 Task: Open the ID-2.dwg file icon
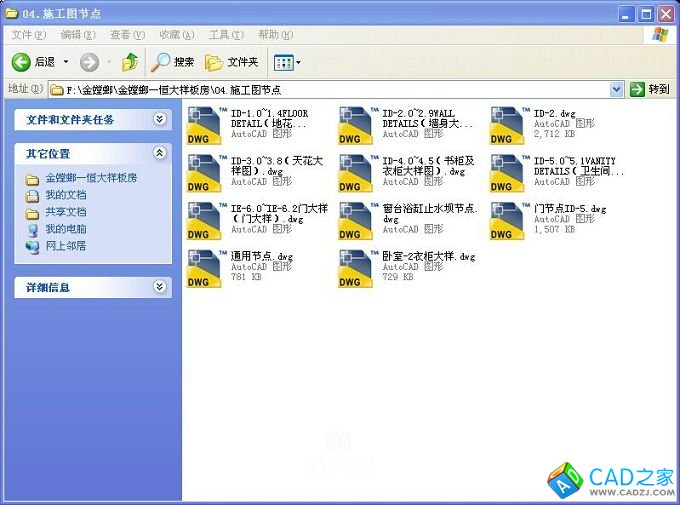click(507, 126)
